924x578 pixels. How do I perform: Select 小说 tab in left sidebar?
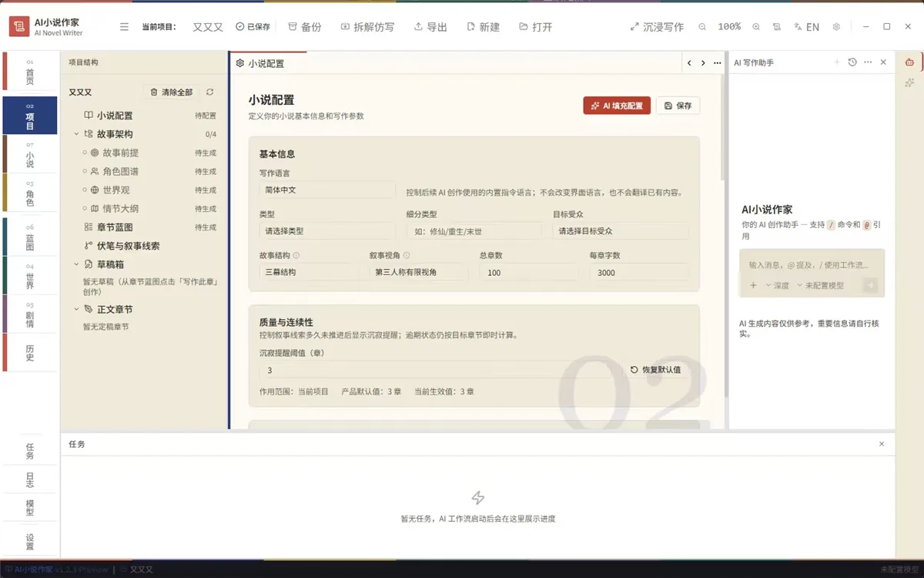coord(30,154)
